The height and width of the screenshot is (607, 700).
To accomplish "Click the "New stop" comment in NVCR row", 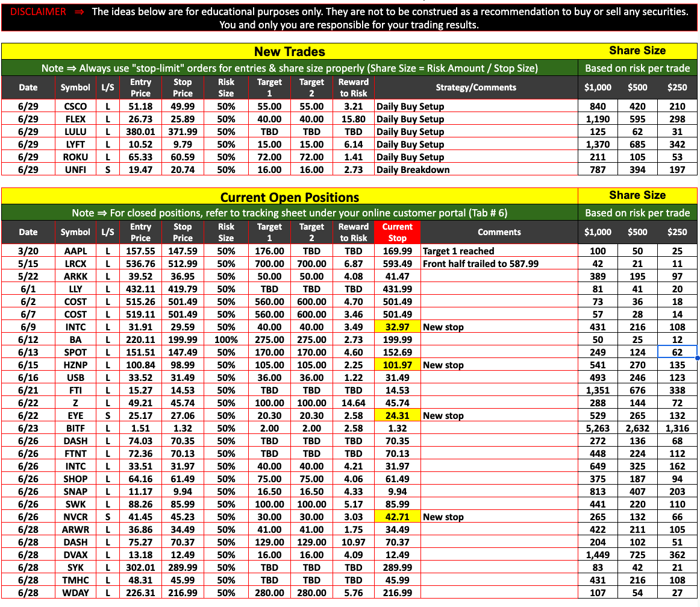I will point(443,517).
